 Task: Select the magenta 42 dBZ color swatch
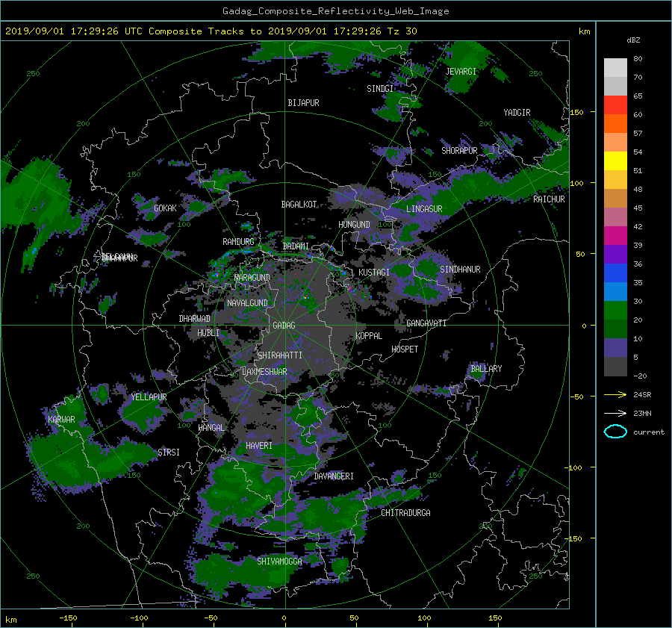click(615, 235)
